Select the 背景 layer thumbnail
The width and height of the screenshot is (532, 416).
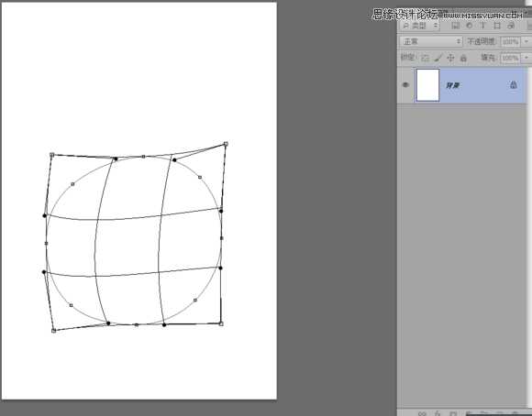click(x=427, y=85)
